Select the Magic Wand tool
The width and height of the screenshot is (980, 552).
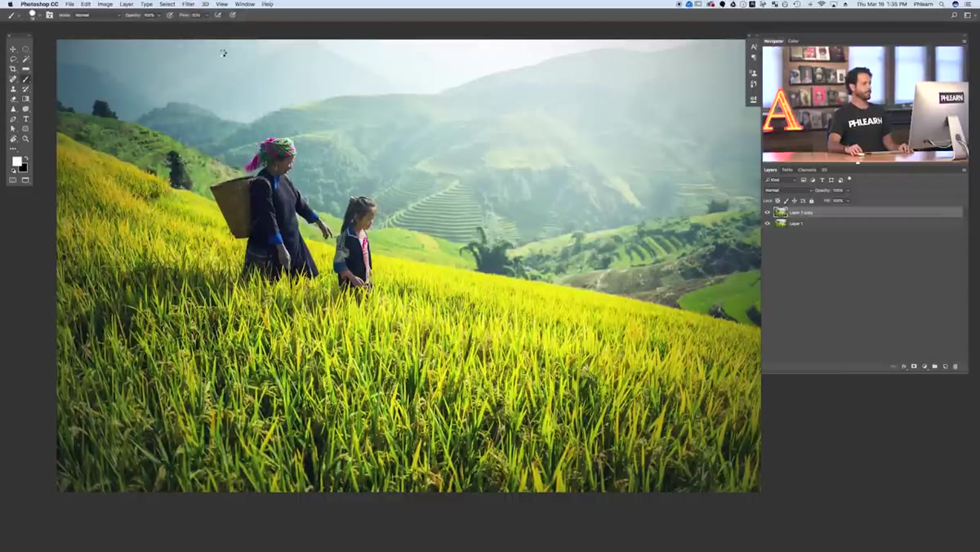tap(25, 59)
